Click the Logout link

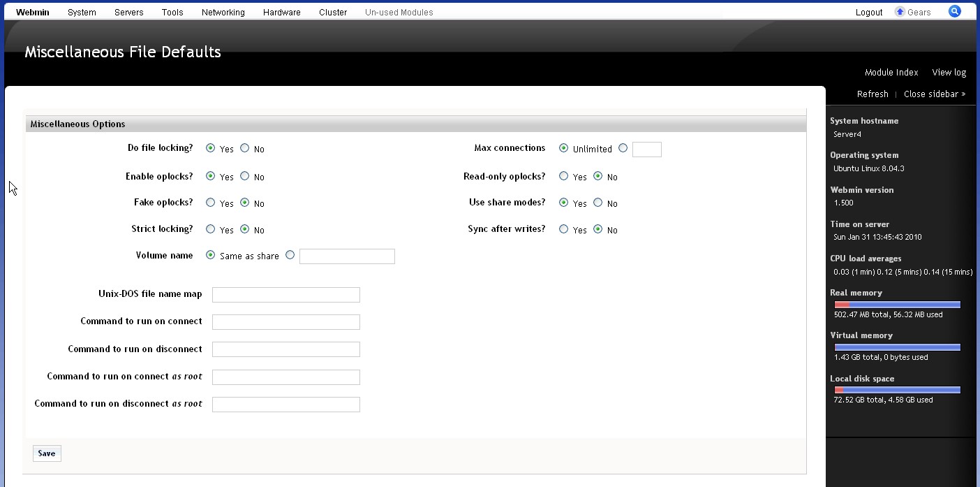pos(868,13)
